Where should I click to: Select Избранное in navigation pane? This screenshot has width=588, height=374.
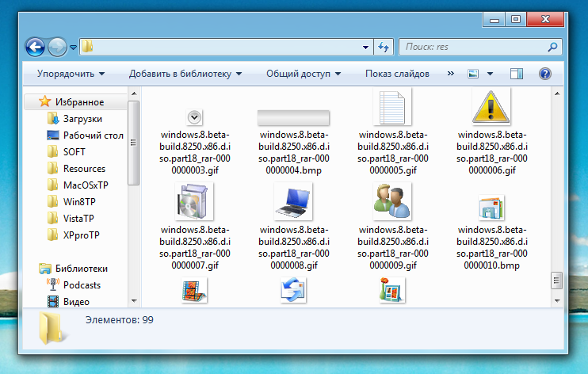click(79, 102)
